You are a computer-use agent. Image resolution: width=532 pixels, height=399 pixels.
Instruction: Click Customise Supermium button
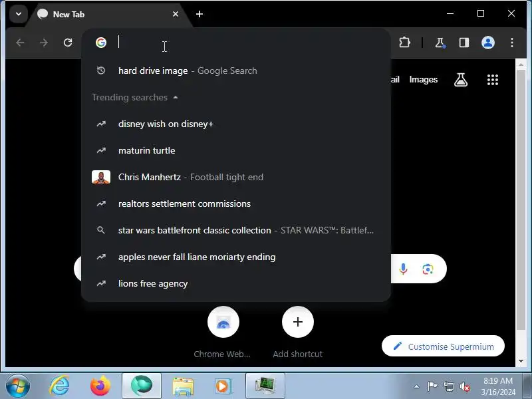443,346
